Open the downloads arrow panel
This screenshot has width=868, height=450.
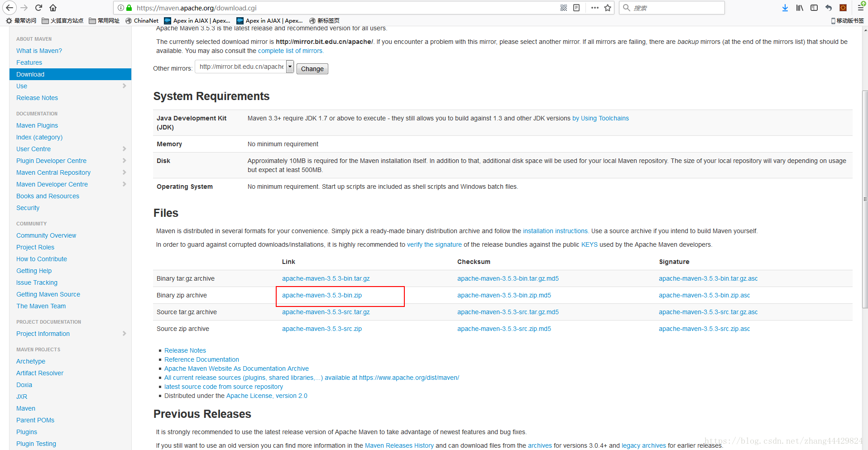point(785,8)
